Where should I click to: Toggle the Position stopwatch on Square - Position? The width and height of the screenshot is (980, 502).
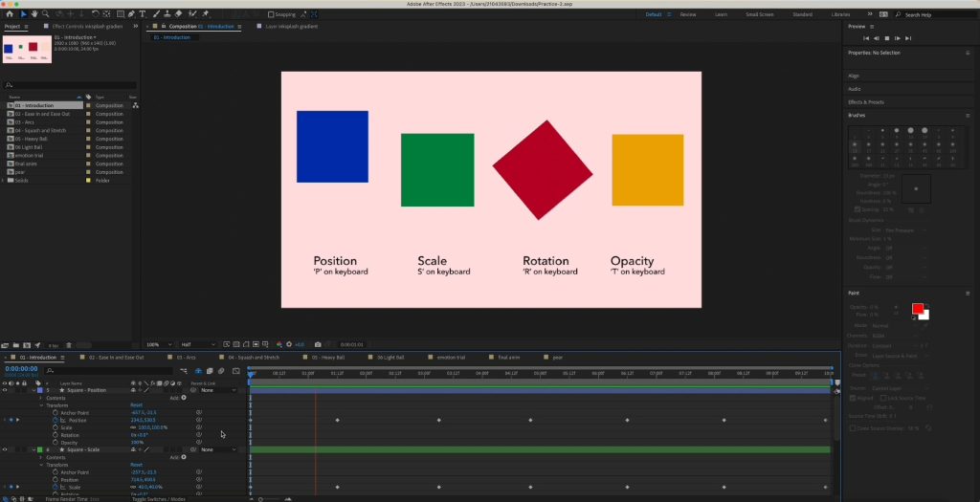pos(56,420)
